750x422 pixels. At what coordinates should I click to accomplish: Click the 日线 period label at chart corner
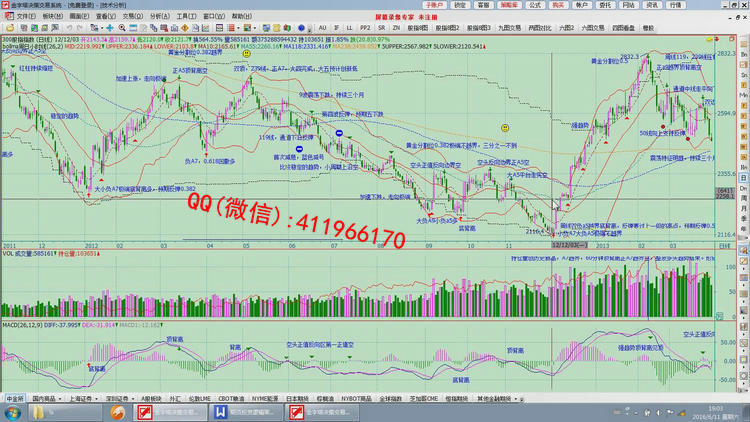(x=725, y=245)
